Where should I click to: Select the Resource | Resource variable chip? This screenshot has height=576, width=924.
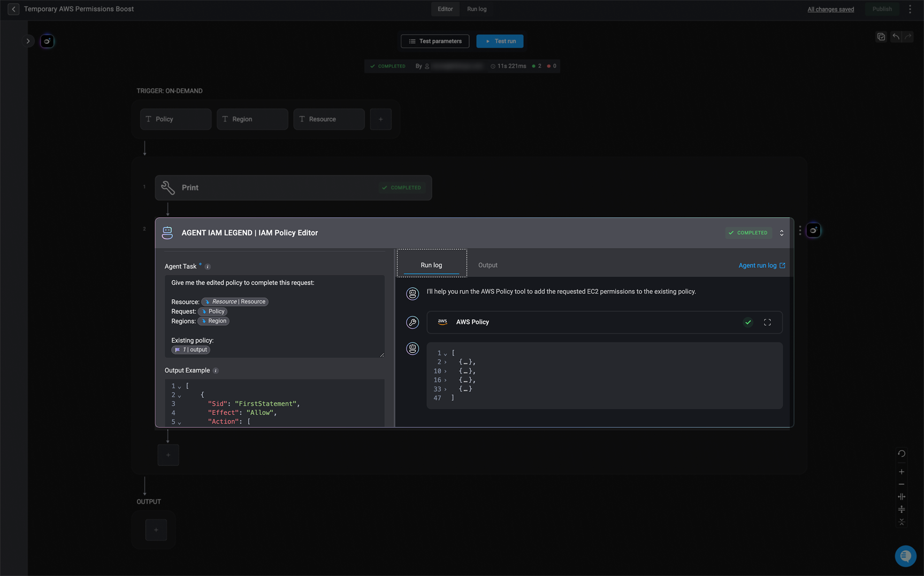point(235,302)
